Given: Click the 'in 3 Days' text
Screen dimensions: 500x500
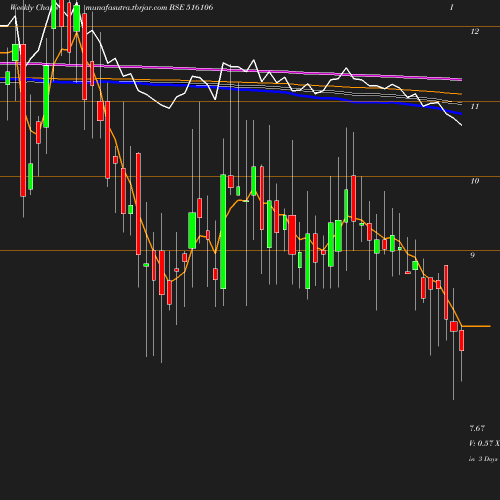Looking at the screenshot, I should pyautogui.click(x=483, y=459).
